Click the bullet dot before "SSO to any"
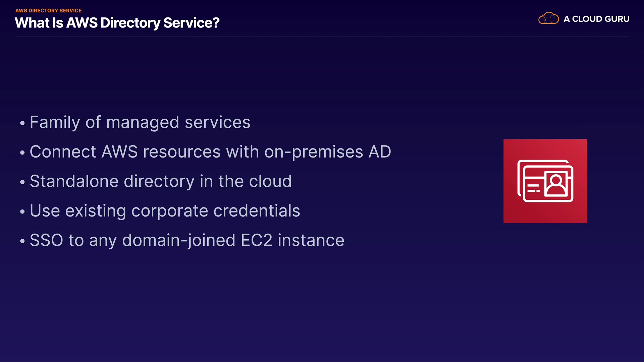 click(x=22, y=241)
